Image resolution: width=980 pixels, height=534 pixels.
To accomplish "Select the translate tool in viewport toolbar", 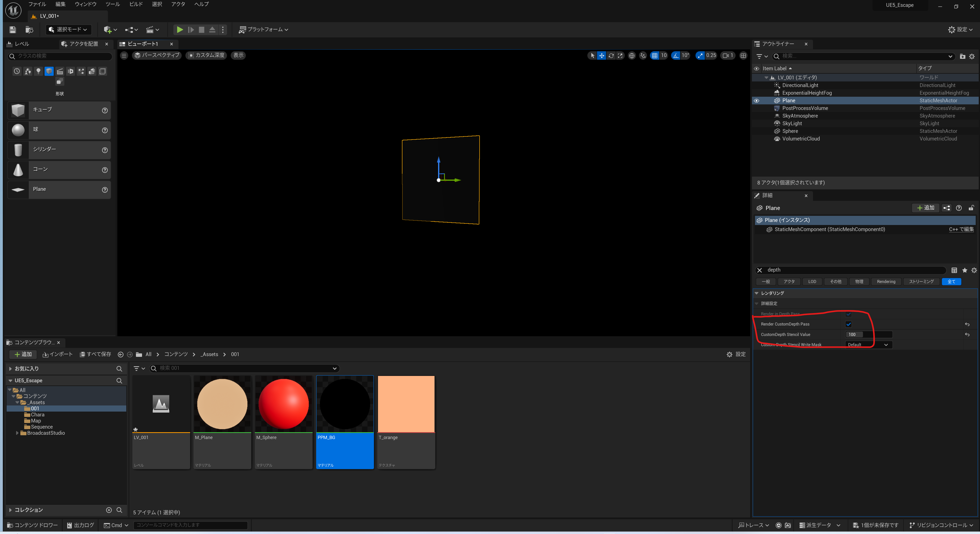I will pos(601,55).
